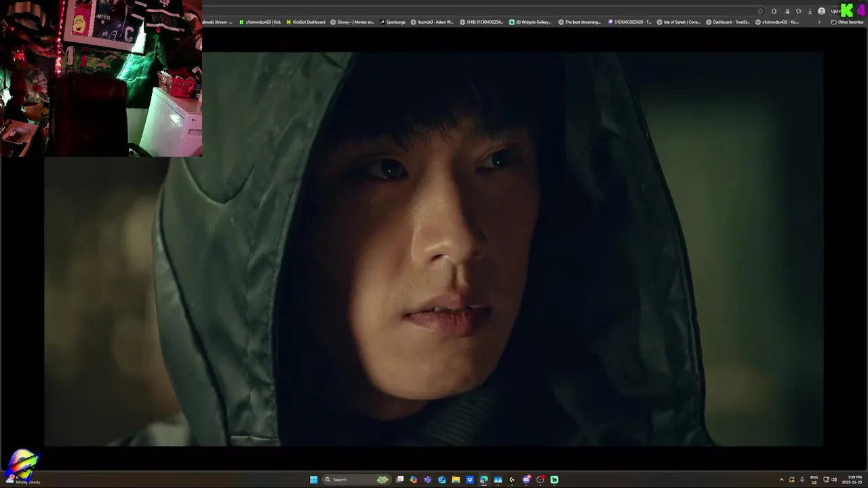This screenshot has height=488, width=868.
Task: Open the Dashboard - TreatSt... bookmark
Action: pos(728,22)
